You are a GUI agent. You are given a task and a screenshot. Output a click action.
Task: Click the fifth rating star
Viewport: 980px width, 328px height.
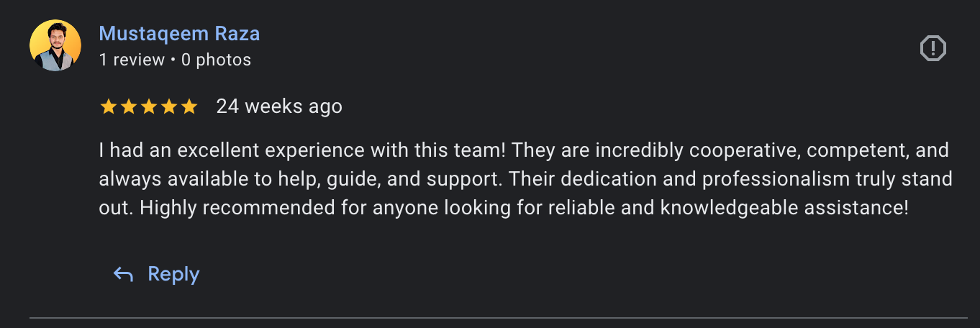pyautogui.click(x=189, y=107)
